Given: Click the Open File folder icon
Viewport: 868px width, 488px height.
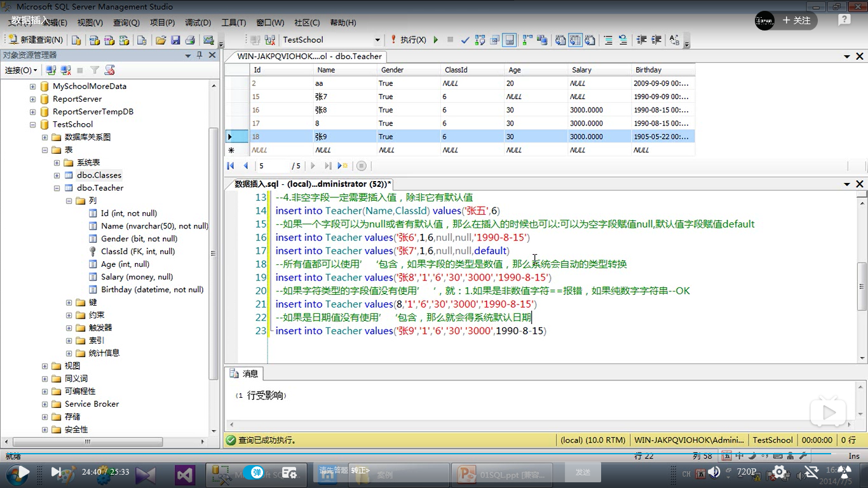Looking at the screenshot, I should tap(161, 40).
